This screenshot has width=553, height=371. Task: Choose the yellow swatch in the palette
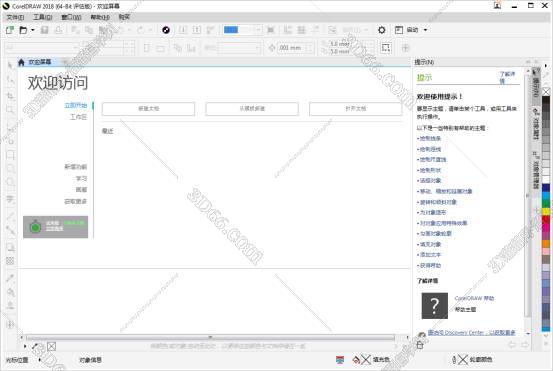(x=546, y=211)
